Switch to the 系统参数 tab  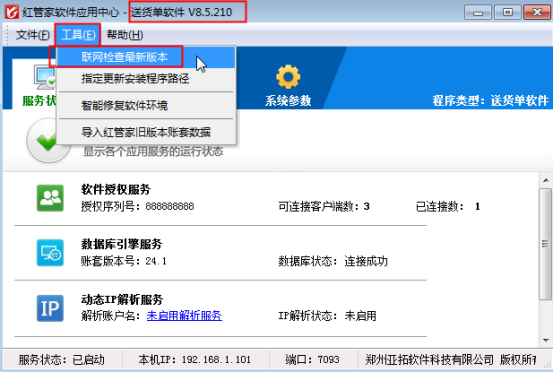[288, 85]
